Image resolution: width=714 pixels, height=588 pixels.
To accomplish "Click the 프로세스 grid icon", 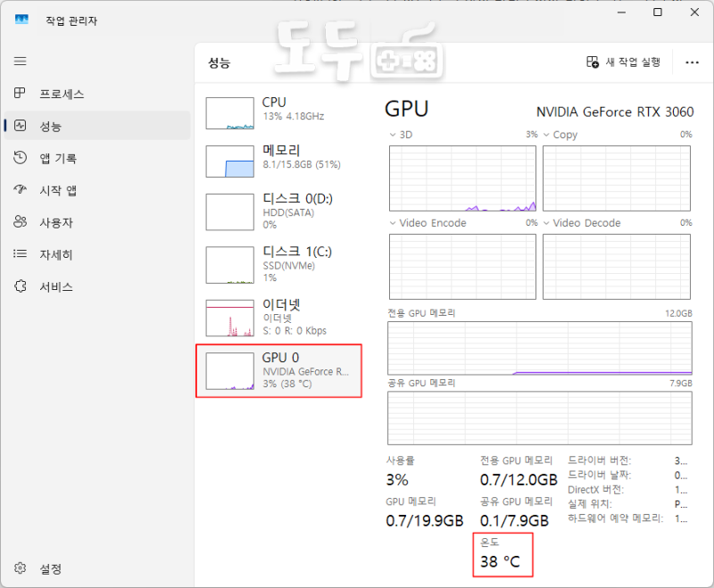I will (x=20, y=94).
